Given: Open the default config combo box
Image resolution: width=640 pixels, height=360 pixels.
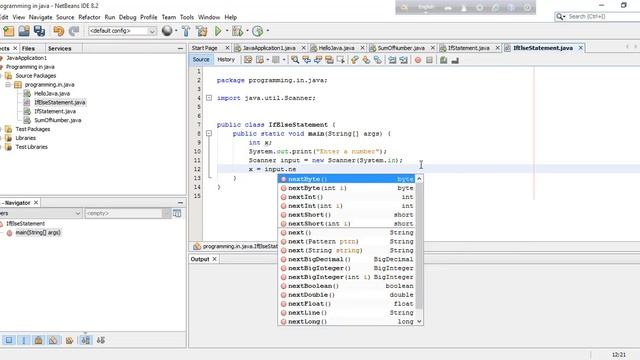Looking at the screenshot, I should click(x=122, y=31).
